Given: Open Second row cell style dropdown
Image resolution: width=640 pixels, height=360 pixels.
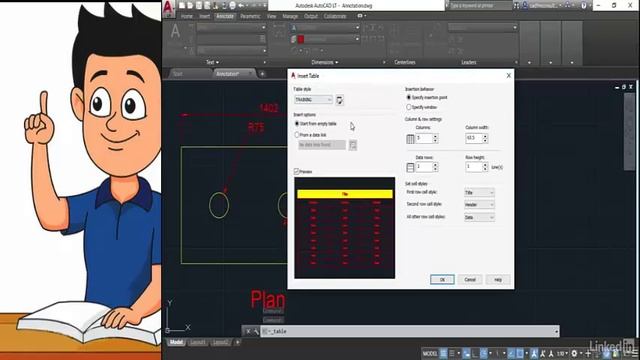Looking at the screenshot, I should pyautogui.click(x=479, y=204).
